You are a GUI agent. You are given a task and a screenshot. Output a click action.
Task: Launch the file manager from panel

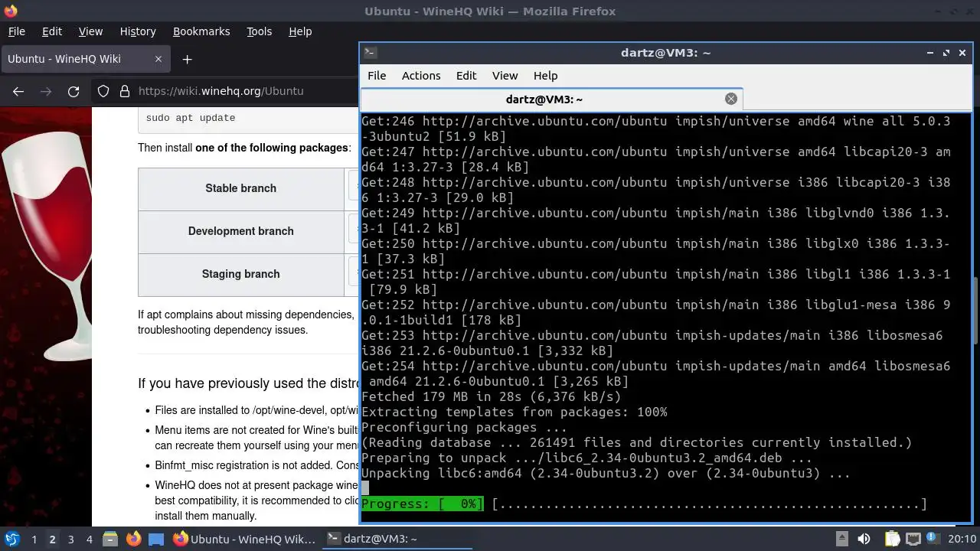click(109, 539)
